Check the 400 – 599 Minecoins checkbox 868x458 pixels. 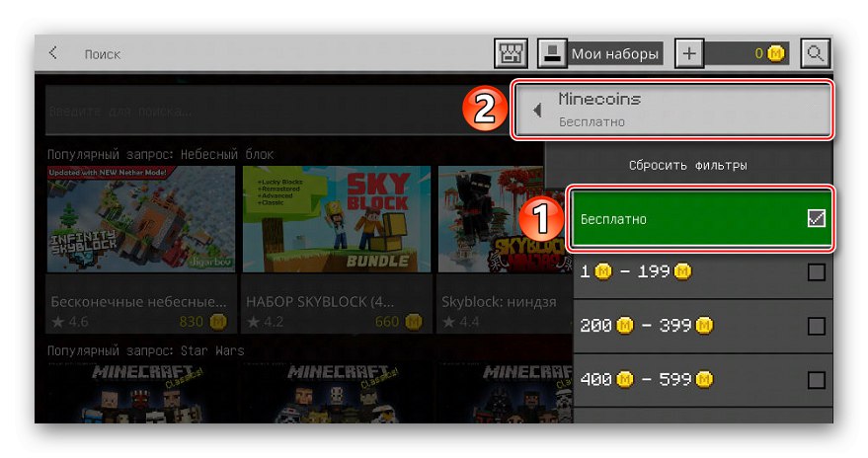point(817,380)
